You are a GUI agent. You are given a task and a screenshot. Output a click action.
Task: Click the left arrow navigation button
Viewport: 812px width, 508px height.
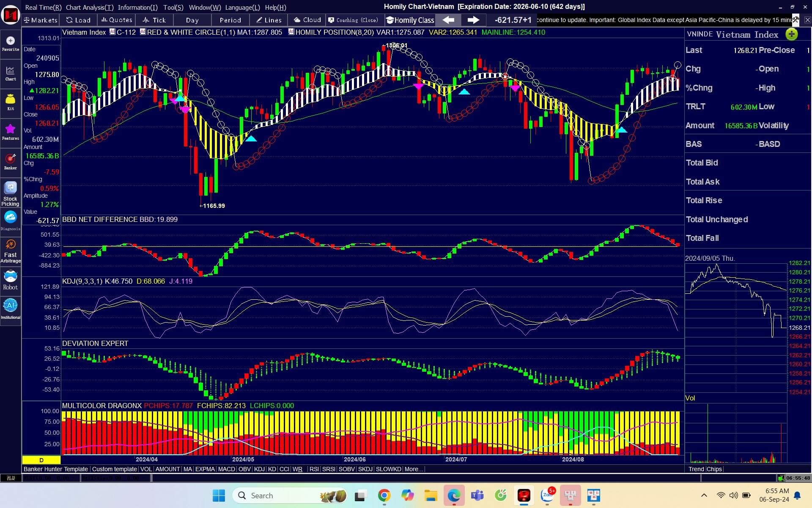(x=449, y=20)
